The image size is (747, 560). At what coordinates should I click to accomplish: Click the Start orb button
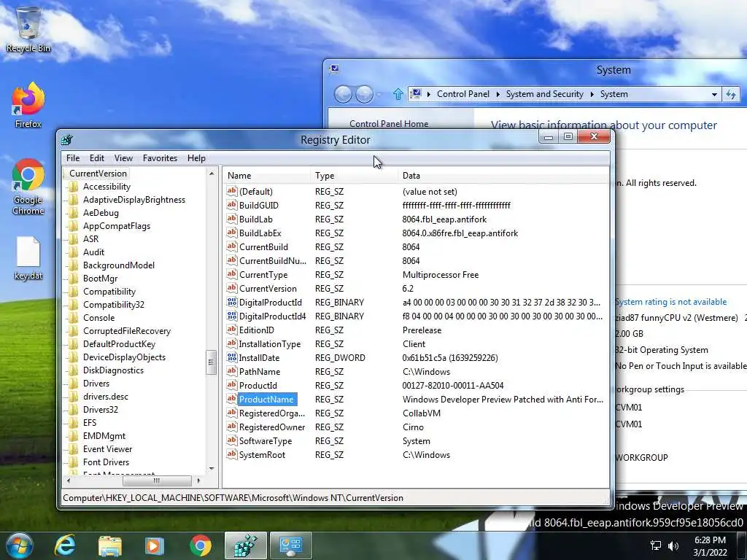coord(19,545)
